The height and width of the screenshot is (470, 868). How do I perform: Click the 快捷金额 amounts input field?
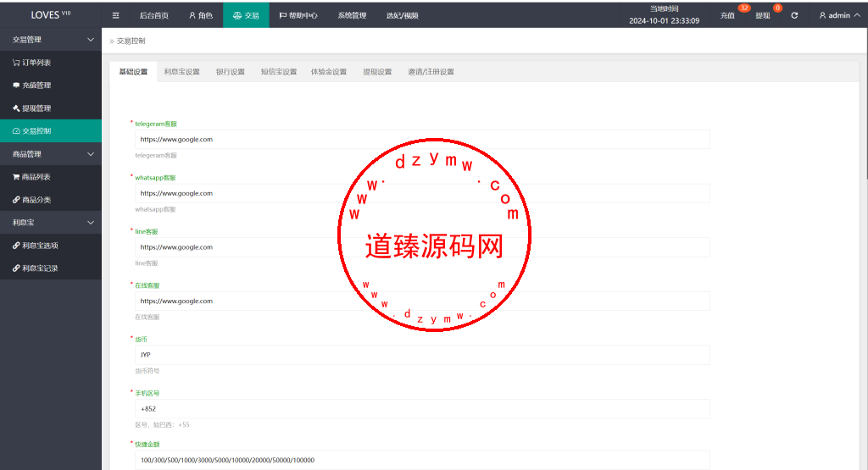click(422, 460)
